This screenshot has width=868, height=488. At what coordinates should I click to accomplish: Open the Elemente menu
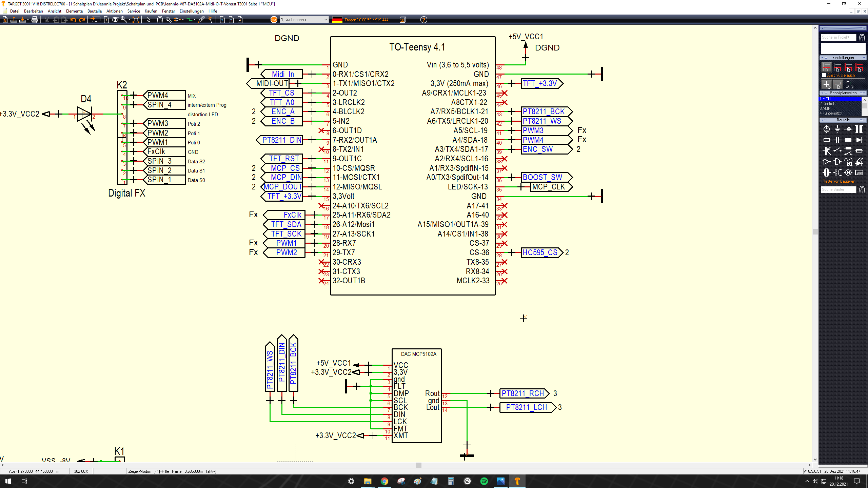[74, 11]
